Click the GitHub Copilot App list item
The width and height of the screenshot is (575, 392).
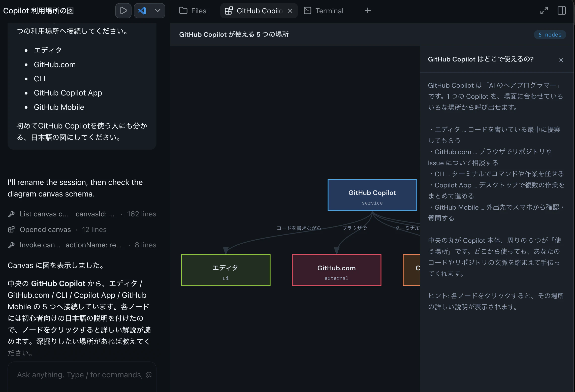point(68,93)
